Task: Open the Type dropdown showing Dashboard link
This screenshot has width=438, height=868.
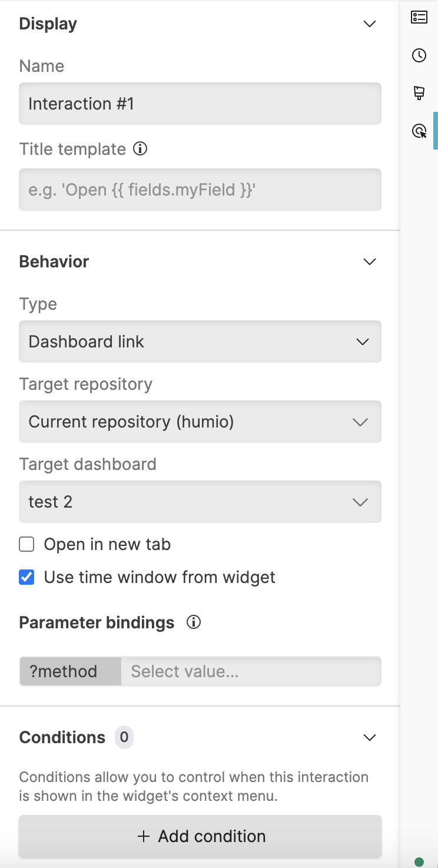Action: click(200, 342)
